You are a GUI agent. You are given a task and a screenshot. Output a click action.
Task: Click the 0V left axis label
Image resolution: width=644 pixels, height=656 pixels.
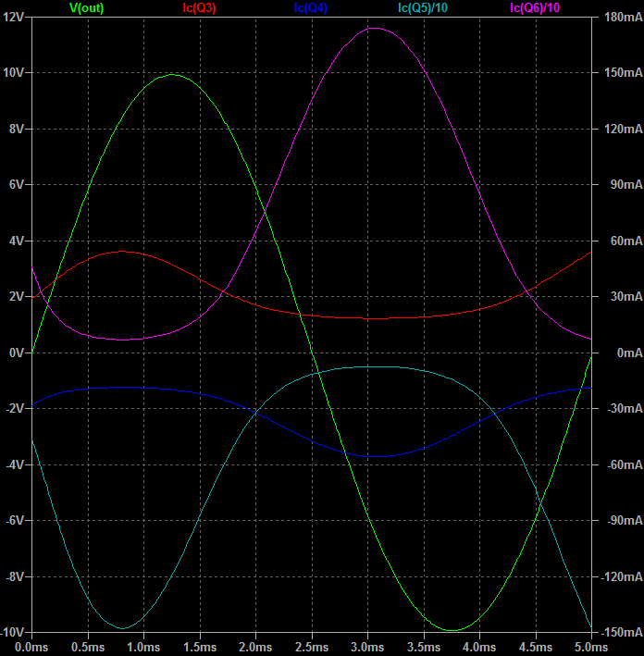[x=17, y=353]
